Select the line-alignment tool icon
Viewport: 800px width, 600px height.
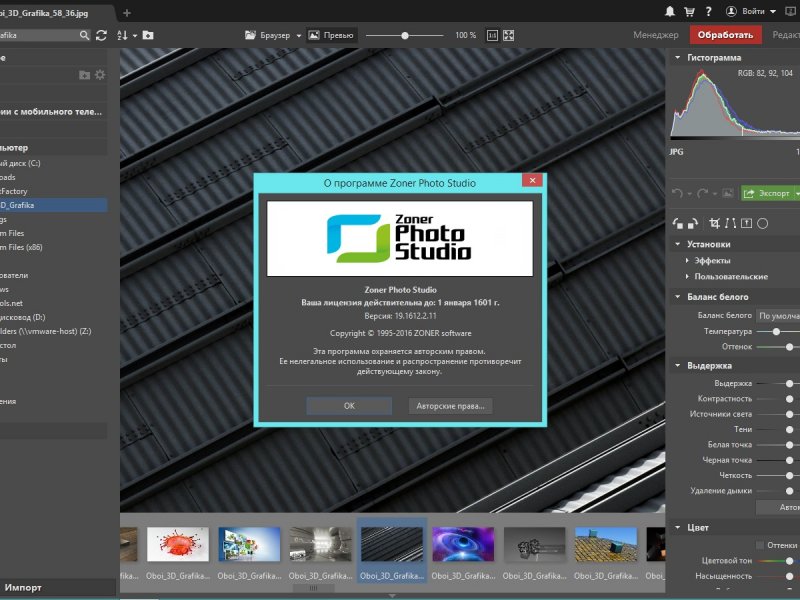(x=731, y=223)
